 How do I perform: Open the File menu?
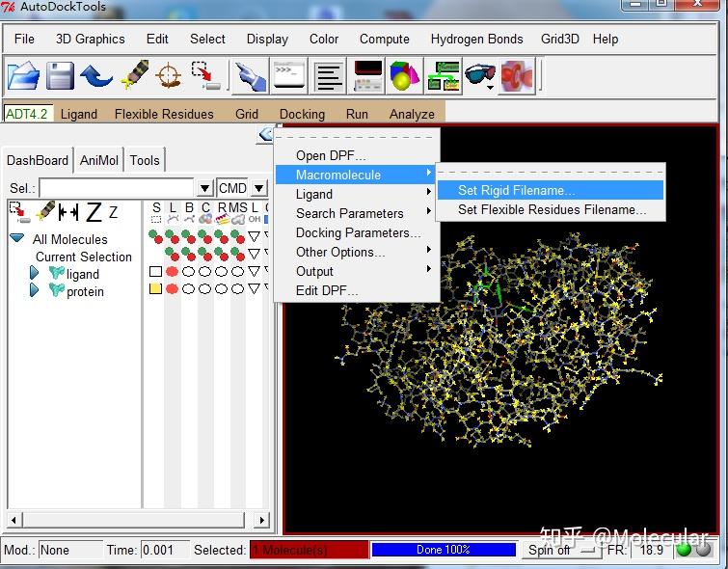[24, 39]
